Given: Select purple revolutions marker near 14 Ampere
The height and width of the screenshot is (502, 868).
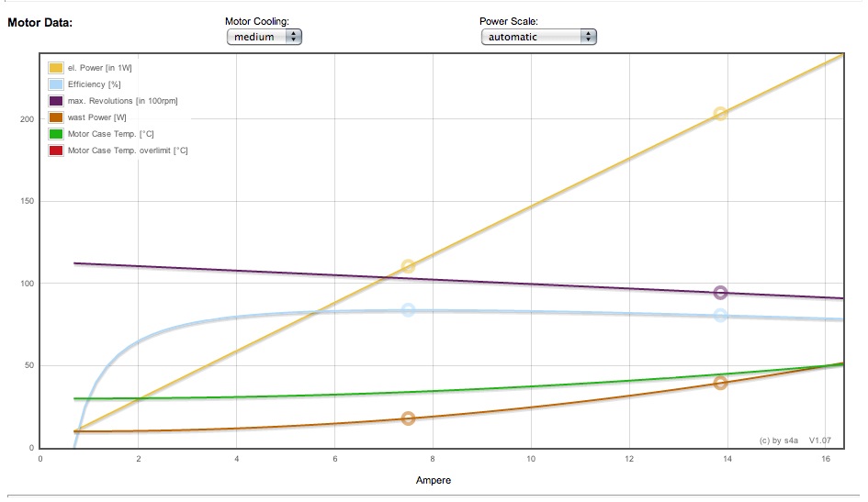Looking at the screenshot, I should pos(720,293).
